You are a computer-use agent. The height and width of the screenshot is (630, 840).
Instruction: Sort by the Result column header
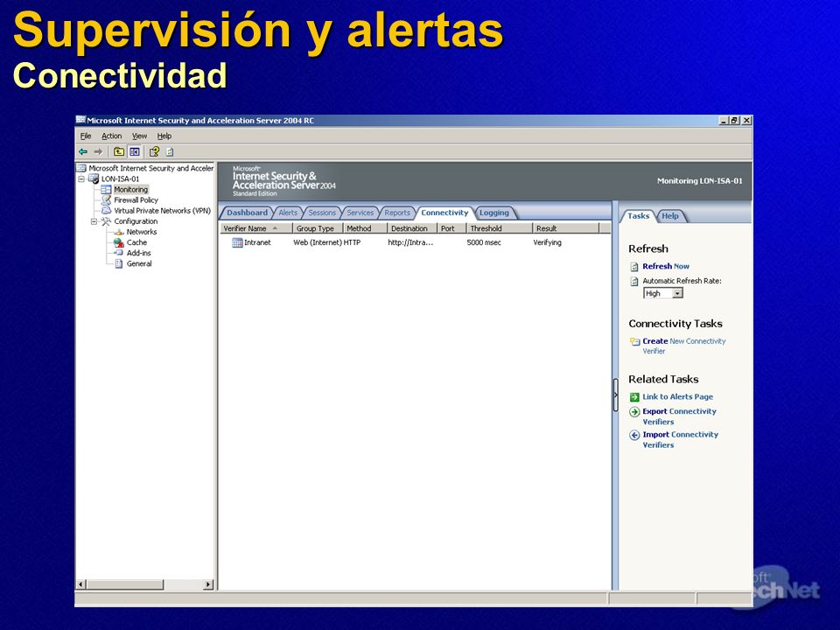coord(566,228)
